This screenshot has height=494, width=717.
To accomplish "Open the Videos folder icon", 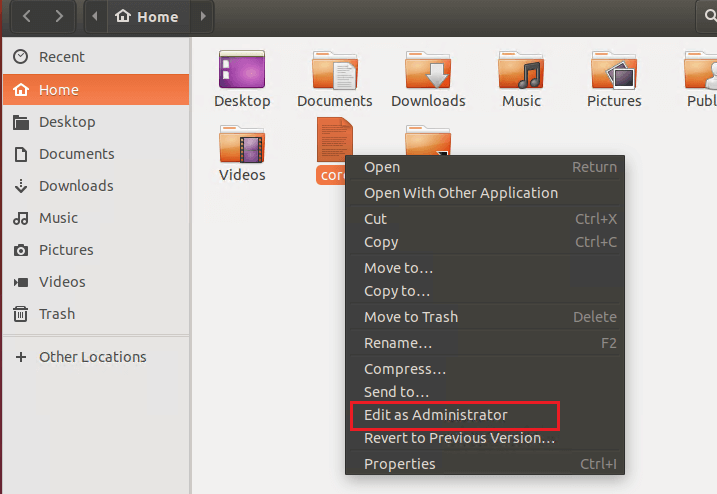I will click(x=242, y=145).
